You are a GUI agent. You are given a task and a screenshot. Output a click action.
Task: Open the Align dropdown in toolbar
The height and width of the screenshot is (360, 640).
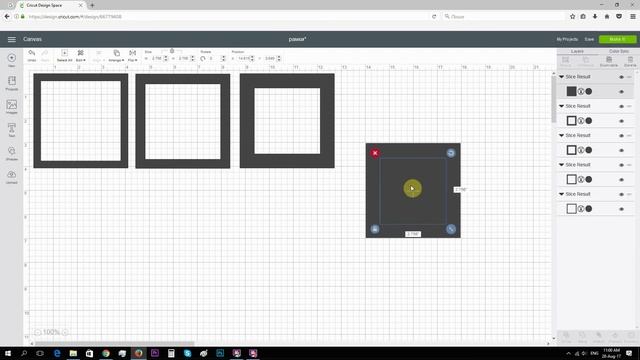coord(98,56)
